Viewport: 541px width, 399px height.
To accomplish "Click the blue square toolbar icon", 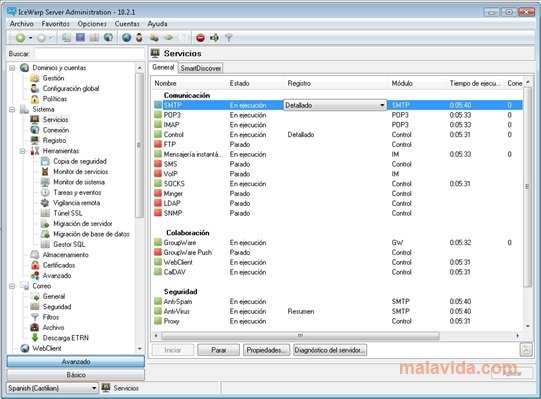I will [80, 37].
